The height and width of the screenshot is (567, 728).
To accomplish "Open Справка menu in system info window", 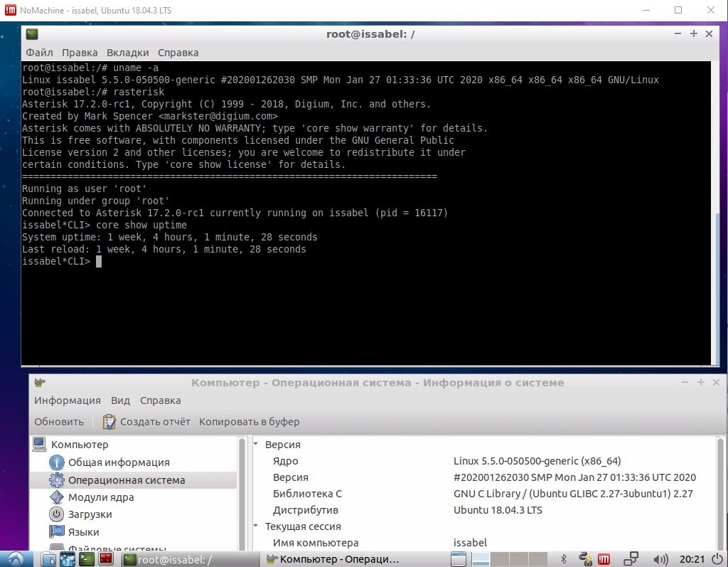I will (160, 400).
